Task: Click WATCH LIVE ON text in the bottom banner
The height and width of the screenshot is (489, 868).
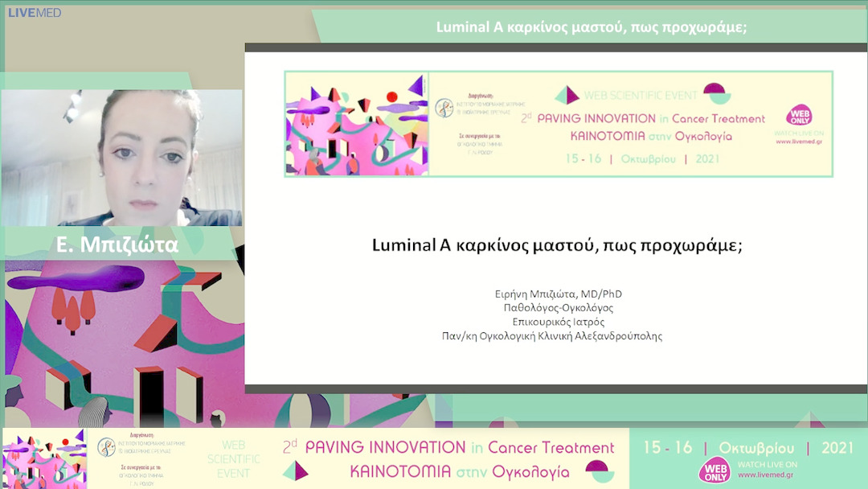Action: pos(768,464)
